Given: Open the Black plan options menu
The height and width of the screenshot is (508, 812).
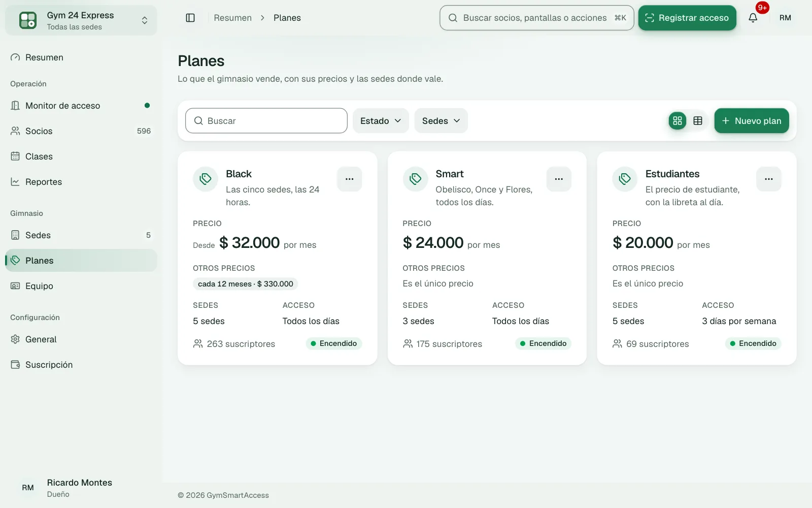Looking at the screenshot, I should (x=349, y=179).
